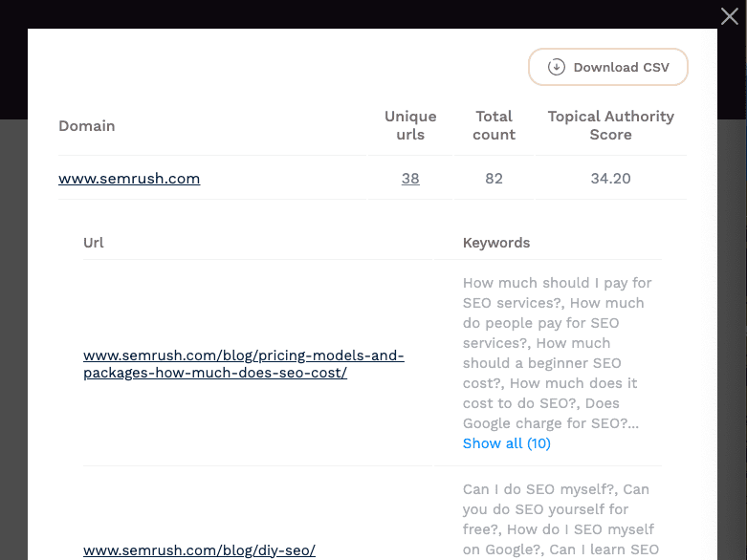Viewport: 747px width, 560px height.
Task: Click the Download CSV button
Action: click(x=608, y=67)
